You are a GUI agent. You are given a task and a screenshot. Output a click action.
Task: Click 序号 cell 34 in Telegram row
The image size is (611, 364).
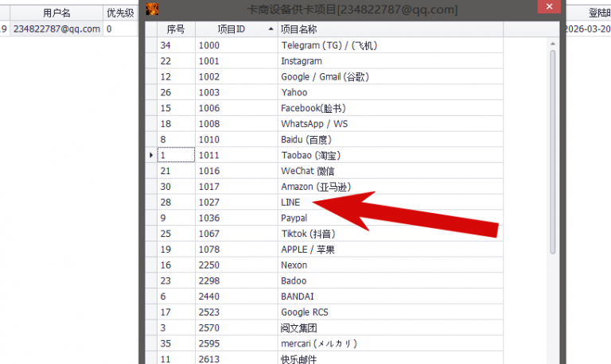click(x=176, y=45)
